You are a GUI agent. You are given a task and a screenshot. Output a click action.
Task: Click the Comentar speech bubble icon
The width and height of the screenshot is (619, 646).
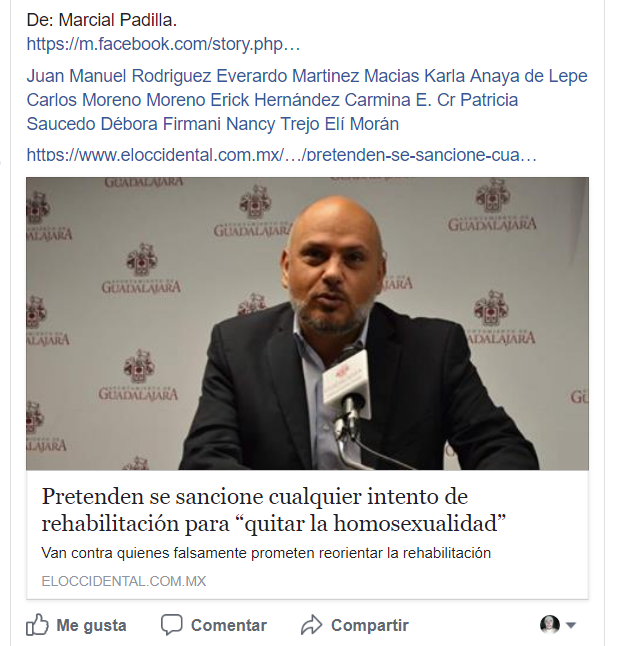coord(171,625)
